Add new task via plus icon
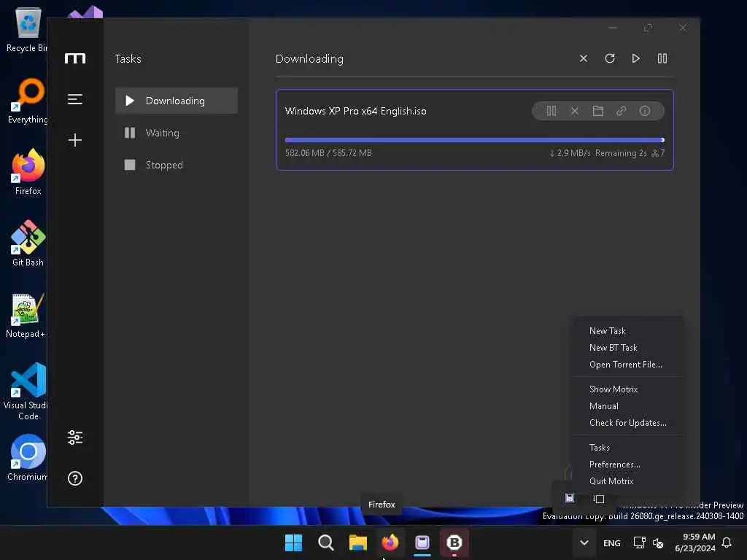This screenshot has width=747, height=560. click(x=75, y=139)
